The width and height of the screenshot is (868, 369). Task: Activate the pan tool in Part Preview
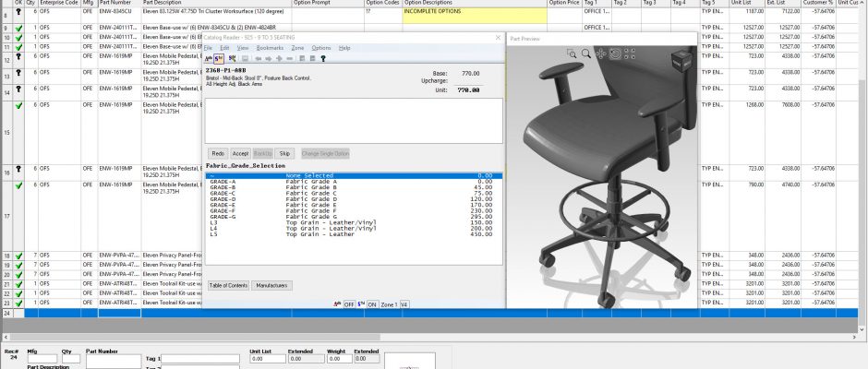click(601, 54)
